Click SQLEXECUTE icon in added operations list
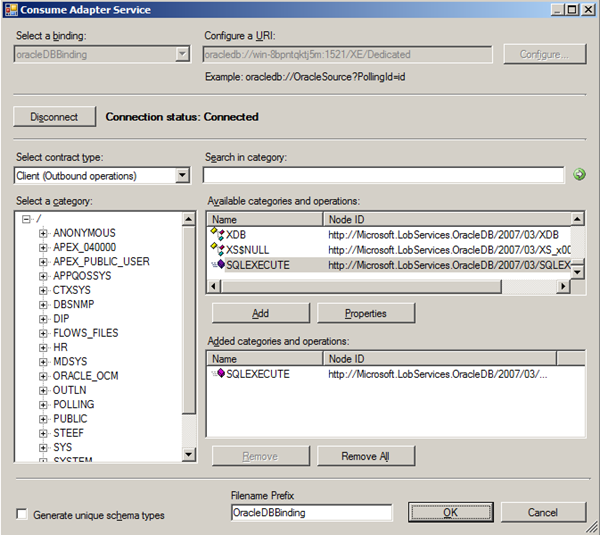600x535 pixels. click(219, 373)
